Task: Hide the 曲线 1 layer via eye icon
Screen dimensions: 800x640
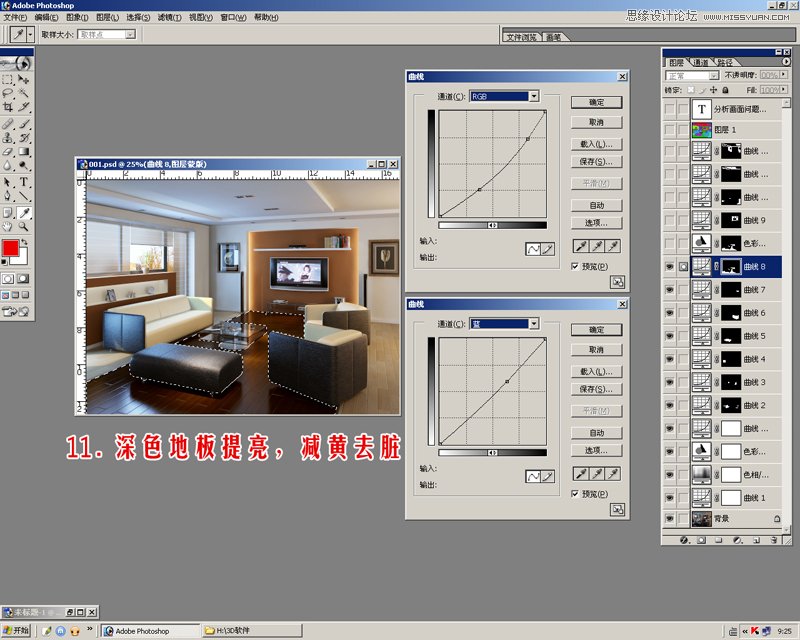Action: [x=669, y=498]
